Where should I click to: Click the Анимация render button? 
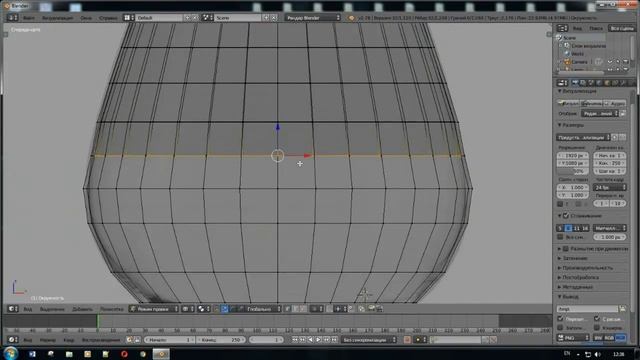tap(591, 104)
